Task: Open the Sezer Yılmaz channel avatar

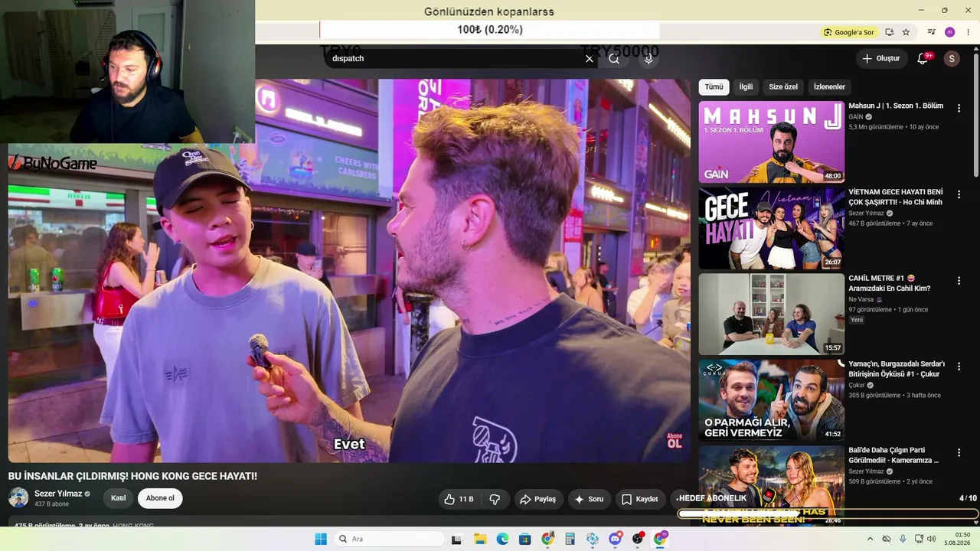Action: coord(18,498)
